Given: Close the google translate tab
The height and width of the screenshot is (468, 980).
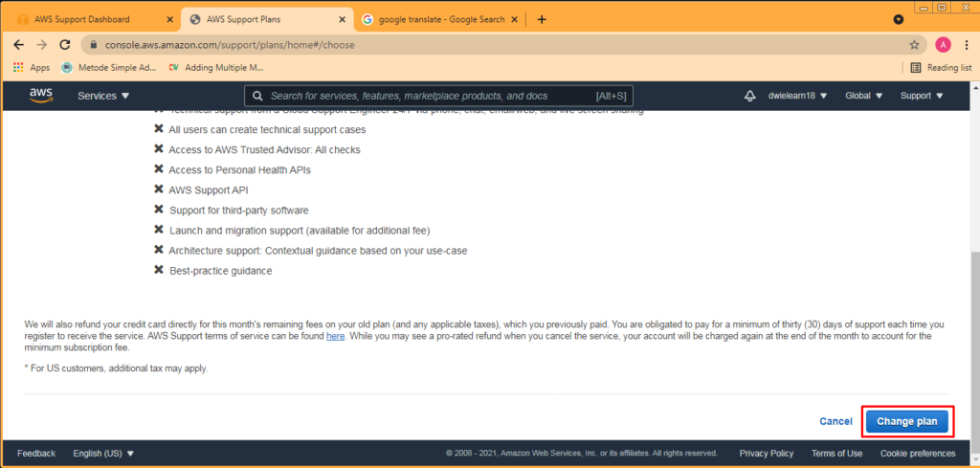Looking at the screenshot, I should coord(514,19).
